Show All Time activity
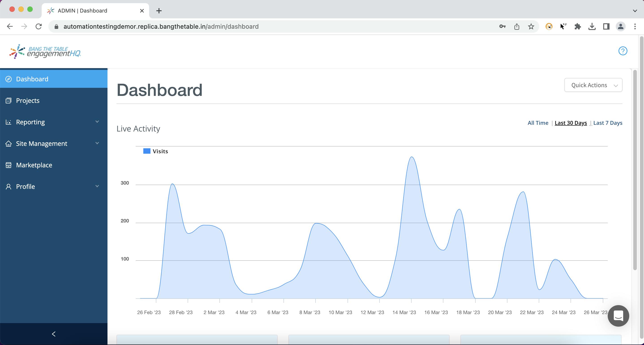The image size is (644, 345). pos(538,123)
